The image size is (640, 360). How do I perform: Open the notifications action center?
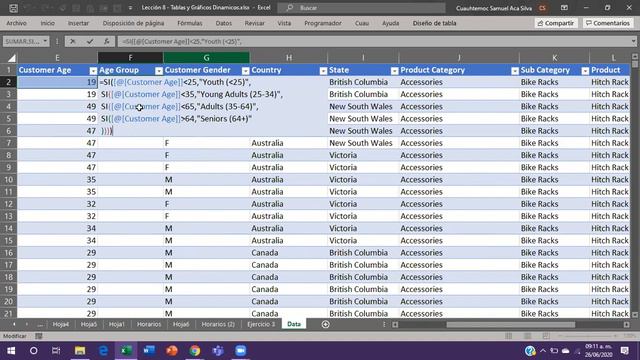tap(624, 351)
